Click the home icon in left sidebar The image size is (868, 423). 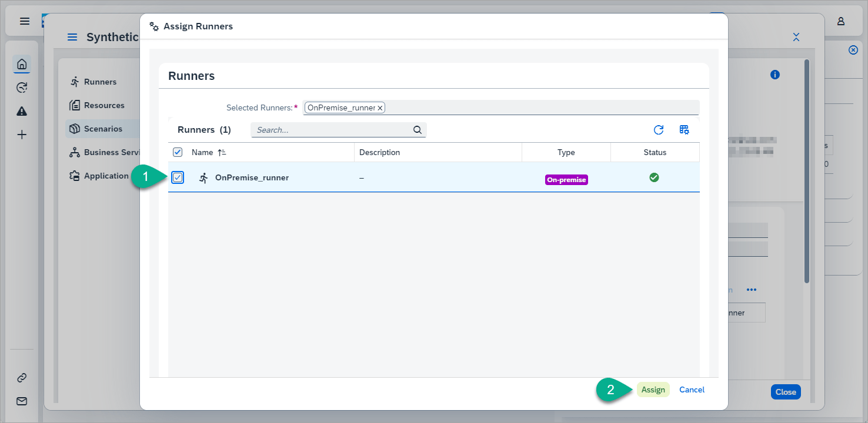pyautogui.click(x=22, y=64)
